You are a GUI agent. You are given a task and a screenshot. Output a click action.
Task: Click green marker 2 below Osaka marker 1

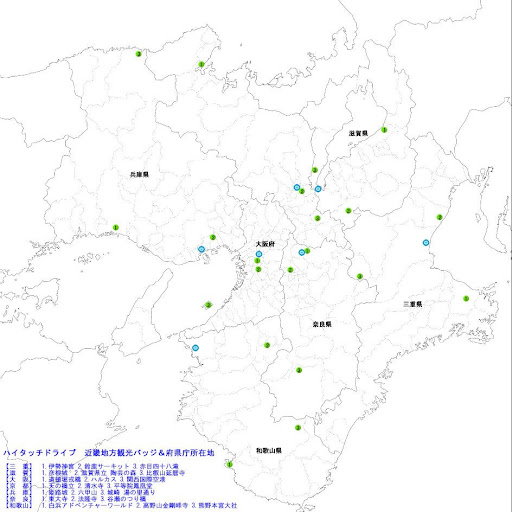[x=258, y=269]
